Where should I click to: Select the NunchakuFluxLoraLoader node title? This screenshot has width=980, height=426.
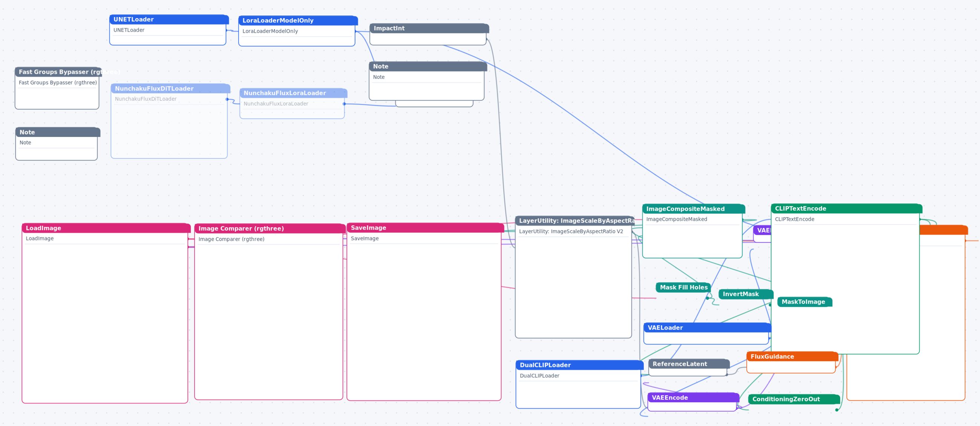(293, 93)
